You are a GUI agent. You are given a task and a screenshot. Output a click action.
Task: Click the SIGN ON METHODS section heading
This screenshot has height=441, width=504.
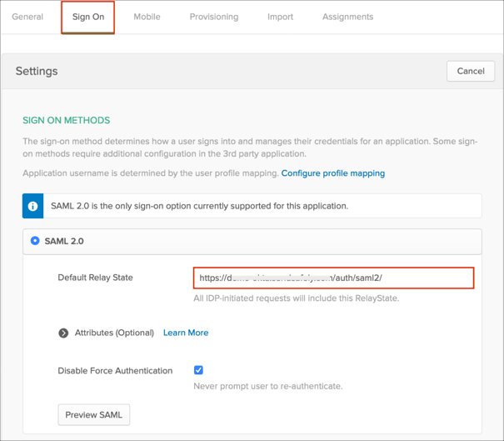pyautogui.click(x=66, y=121)
